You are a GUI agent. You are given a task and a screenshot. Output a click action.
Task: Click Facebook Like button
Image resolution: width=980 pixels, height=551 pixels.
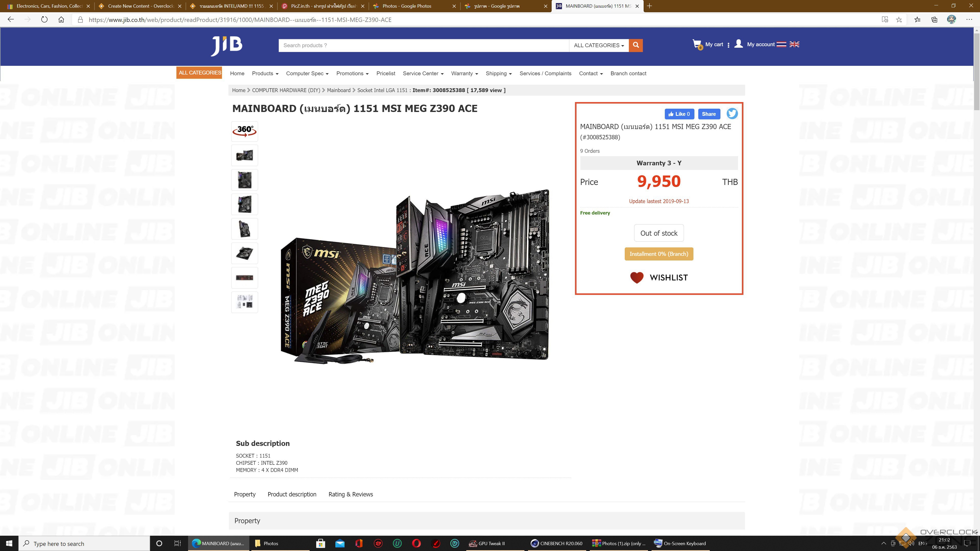pos(679,114)
